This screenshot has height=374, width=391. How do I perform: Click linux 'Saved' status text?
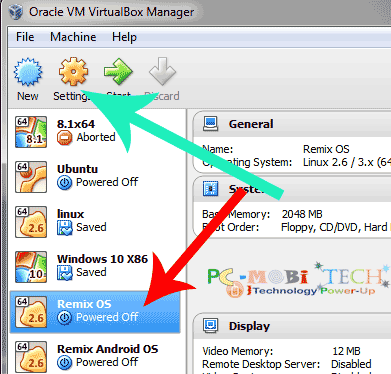(x=91, y=227)
